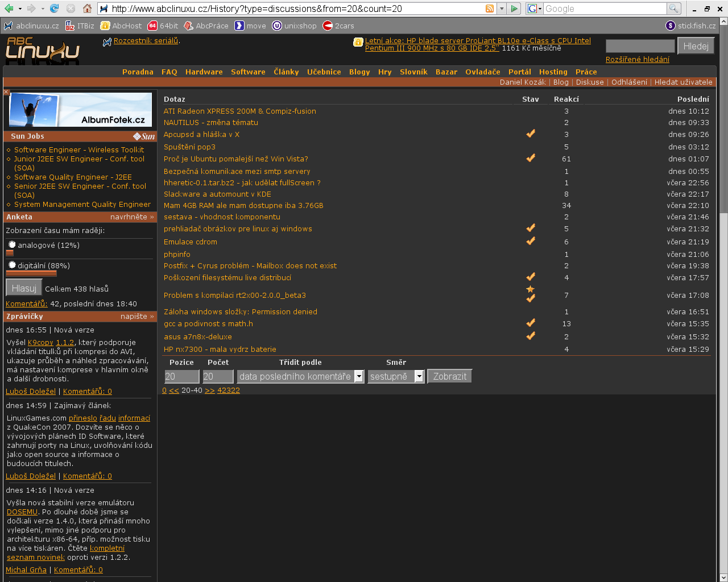Open the Rozšířené hledání link
This screenshot has width=728, height=582.
coord(638,59)
